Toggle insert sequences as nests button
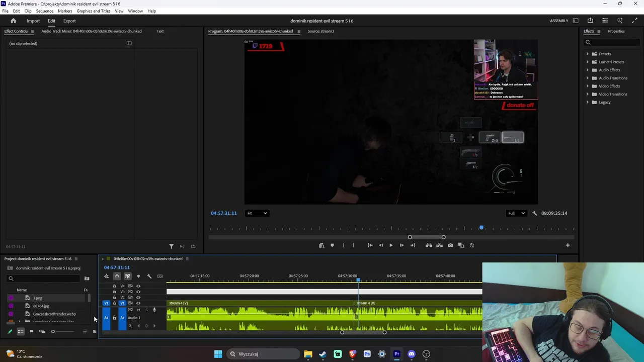 coord(106,276)
